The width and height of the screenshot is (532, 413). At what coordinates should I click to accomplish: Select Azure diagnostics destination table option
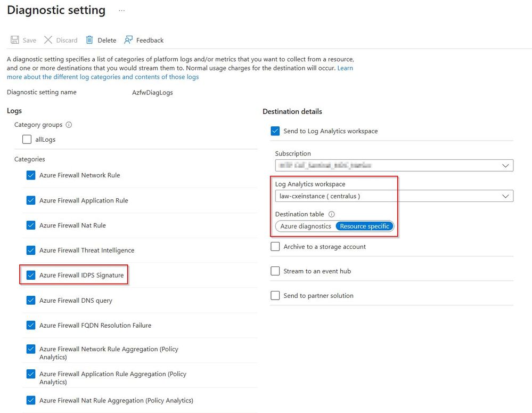tap(306, 226)
